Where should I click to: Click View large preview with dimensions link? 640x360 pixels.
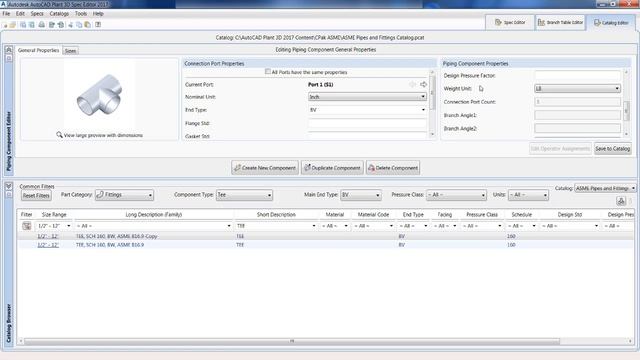point(103,135)
